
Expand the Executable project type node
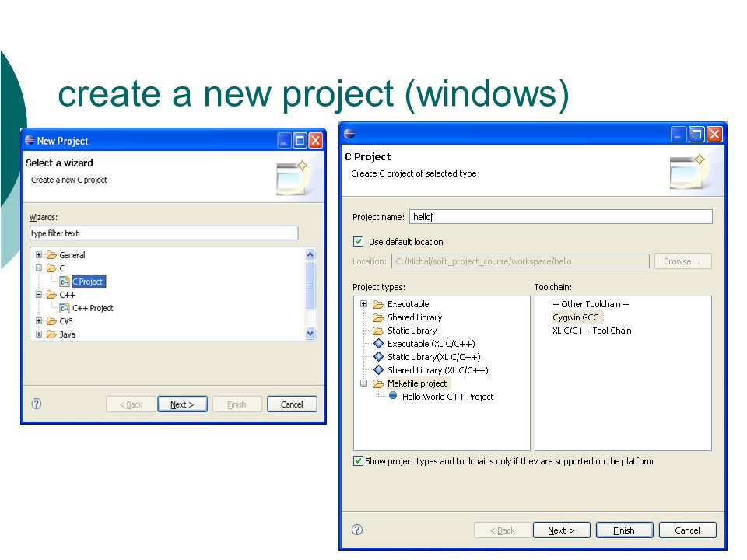363,304
